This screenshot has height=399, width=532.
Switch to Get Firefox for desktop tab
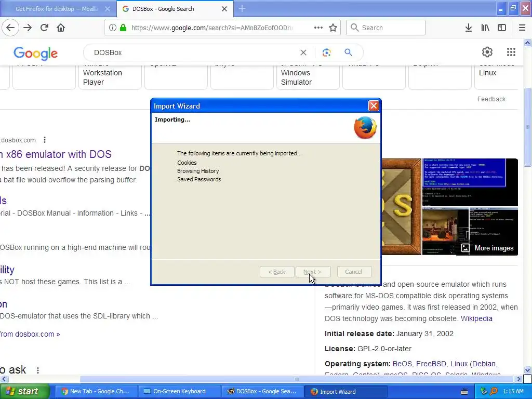[57, 9]
